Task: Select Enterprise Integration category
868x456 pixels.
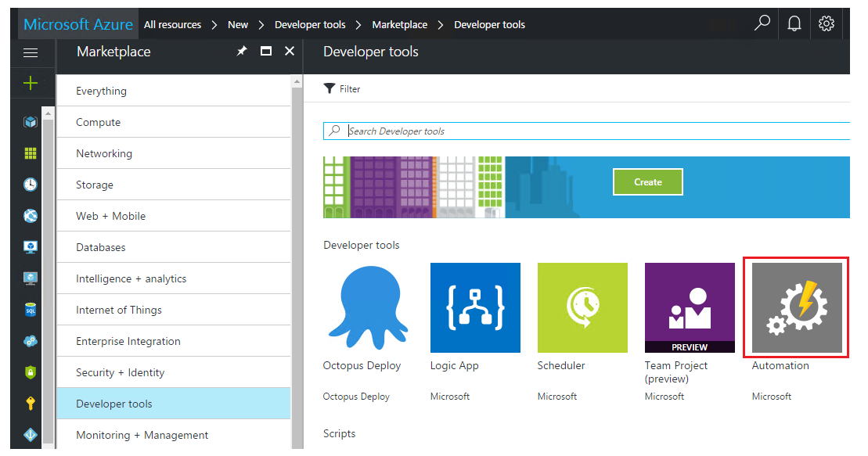Action: (x=174, y=341)
